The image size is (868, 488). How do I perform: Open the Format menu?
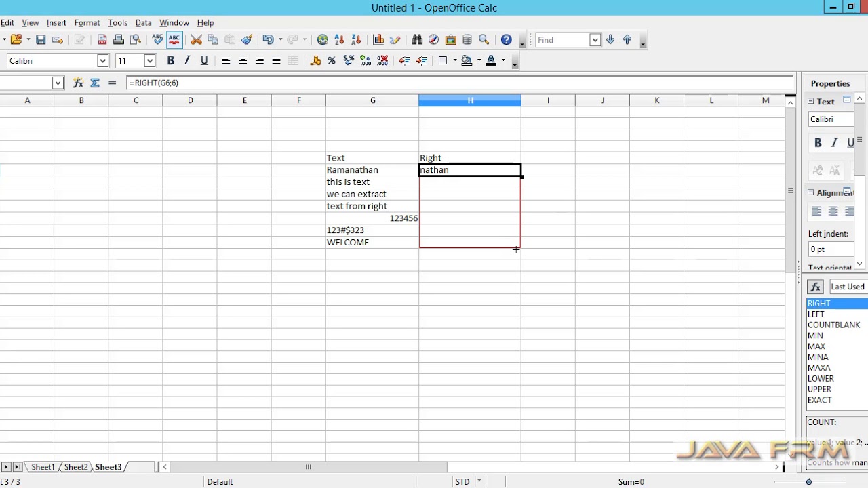click(87, 22)
